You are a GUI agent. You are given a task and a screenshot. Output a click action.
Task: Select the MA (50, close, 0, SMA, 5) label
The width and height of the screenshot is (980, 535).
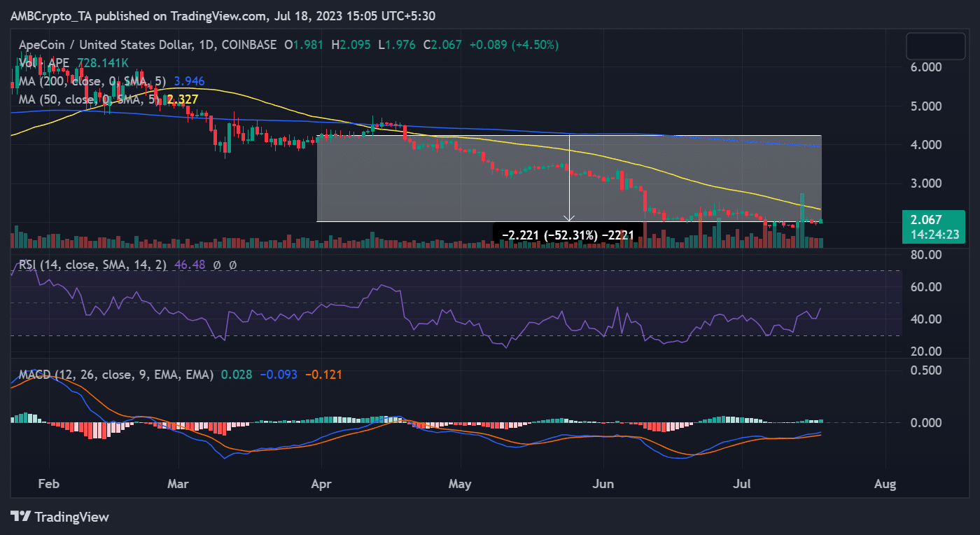pyautogui.click(x=89, y=99)
